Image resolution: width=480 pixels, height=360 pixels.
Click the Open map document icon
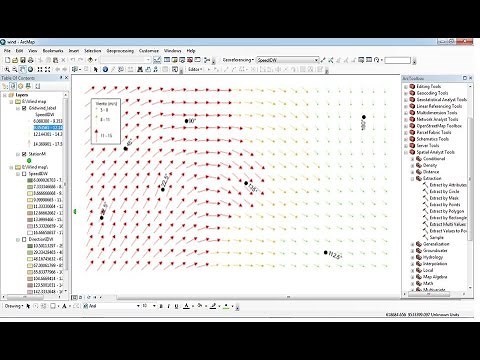(15, 60)
